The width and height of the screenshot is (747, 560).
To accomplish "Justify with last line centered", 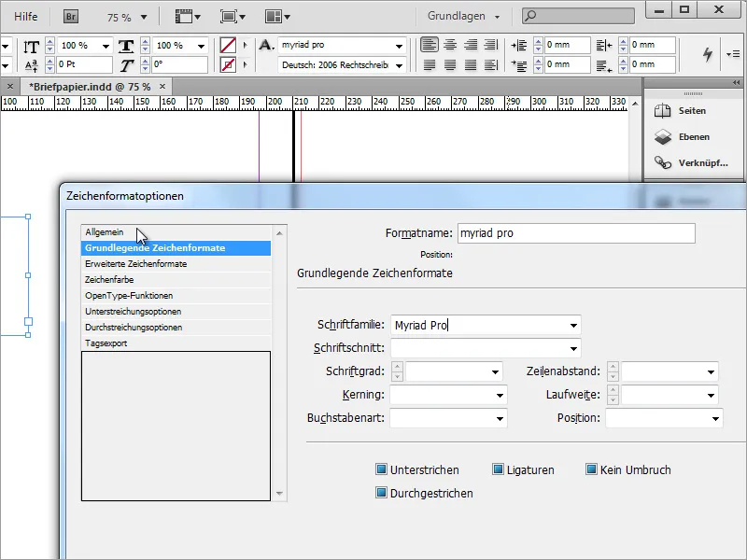I will pos(450,64).
